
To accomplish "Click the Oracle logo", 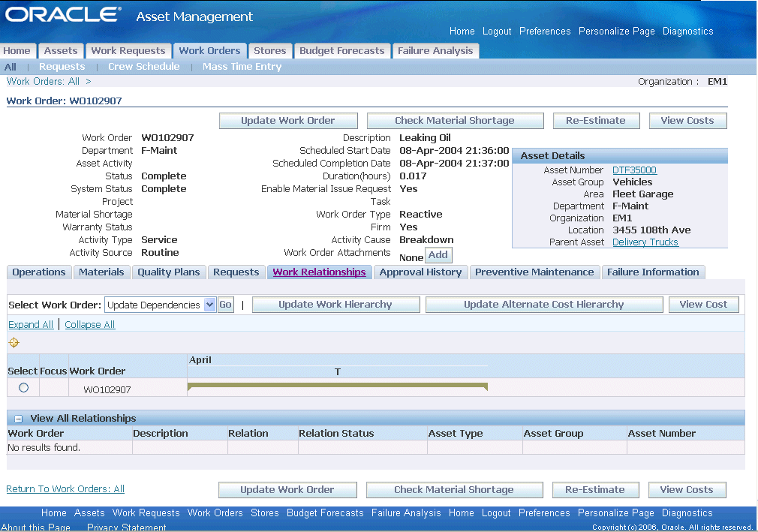I will coord(62,14).
